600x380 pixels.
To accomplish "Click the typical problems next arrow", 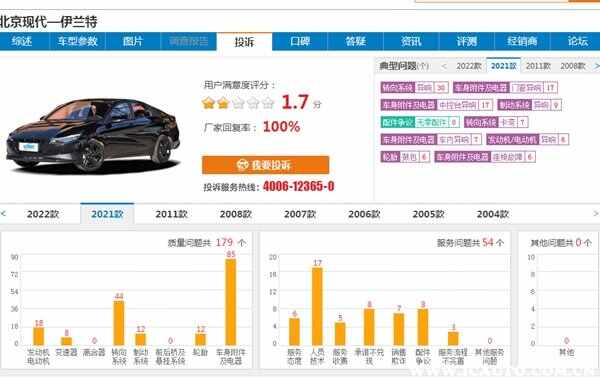I will coord(596,66).
